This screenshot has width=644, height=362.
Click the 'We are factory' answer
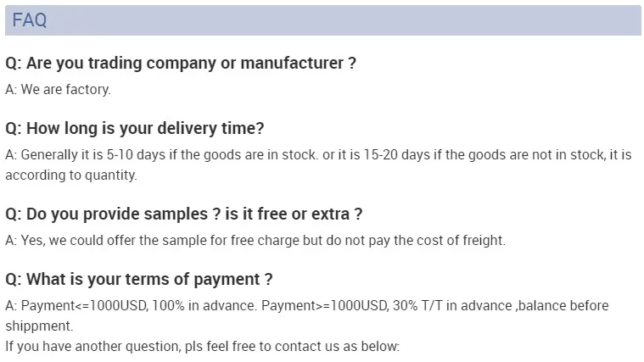58,88
